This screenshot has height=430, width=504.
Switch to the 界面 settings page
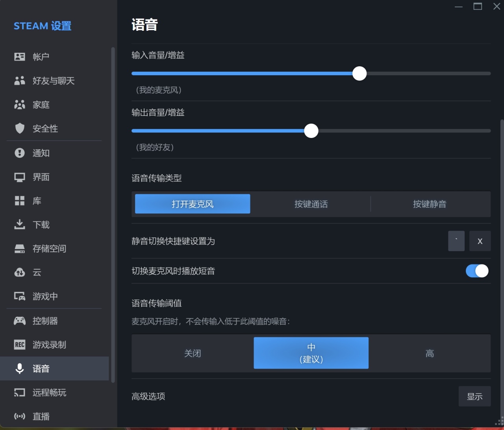pyautogui.click(x=54, y=177)
